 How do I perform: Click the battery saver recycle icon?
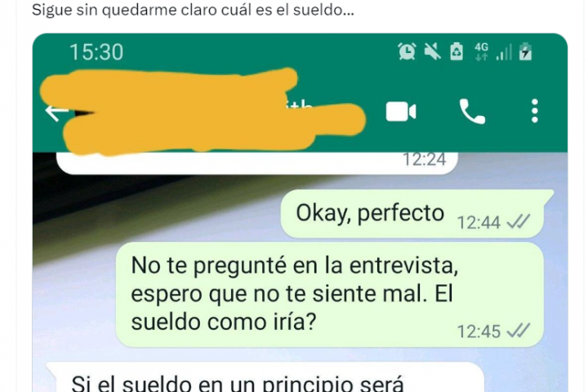click(x=457, y=51)
